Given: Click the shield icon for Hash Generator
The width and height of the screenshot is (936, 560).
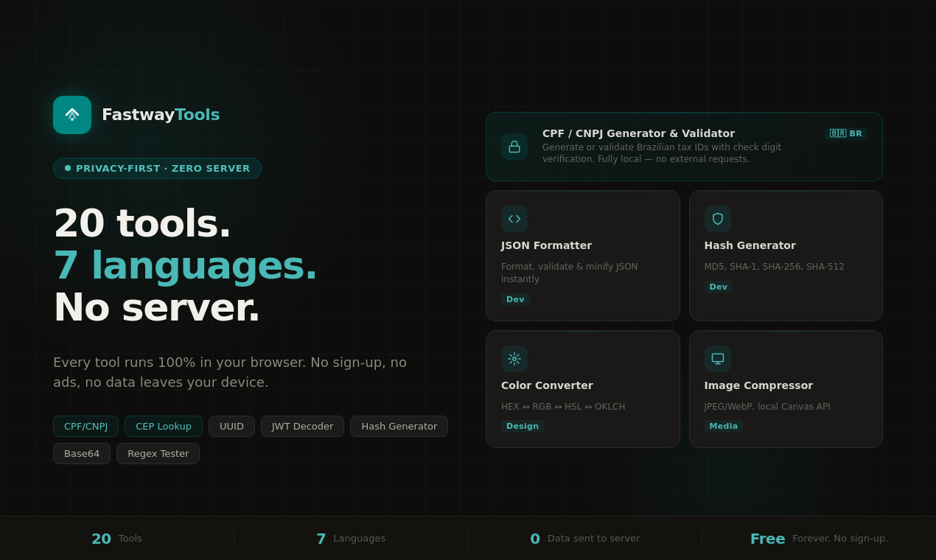Looking at the screenshot, I should (x=718, y=219).
